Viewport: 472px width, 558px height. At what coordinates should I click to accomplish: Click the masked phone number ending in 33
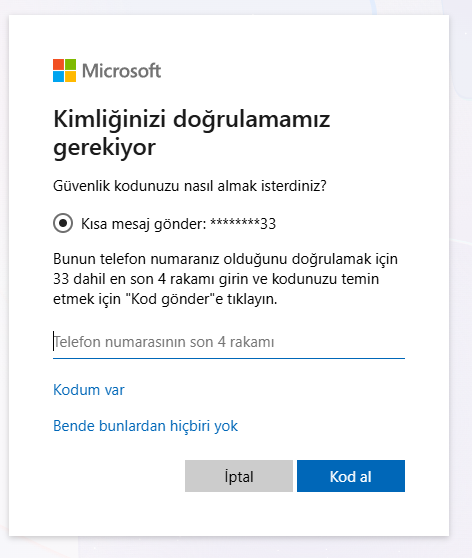pos(243,223)
